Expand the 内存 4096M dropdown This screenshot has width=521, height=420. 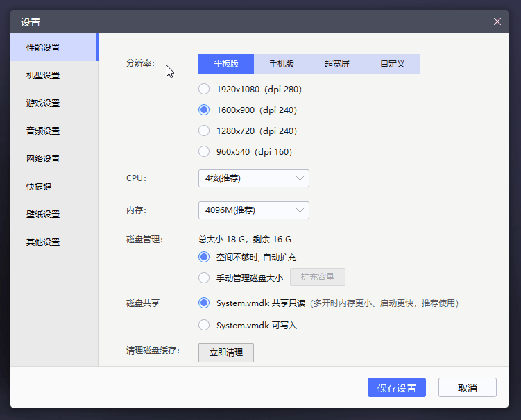click(253, 210)
